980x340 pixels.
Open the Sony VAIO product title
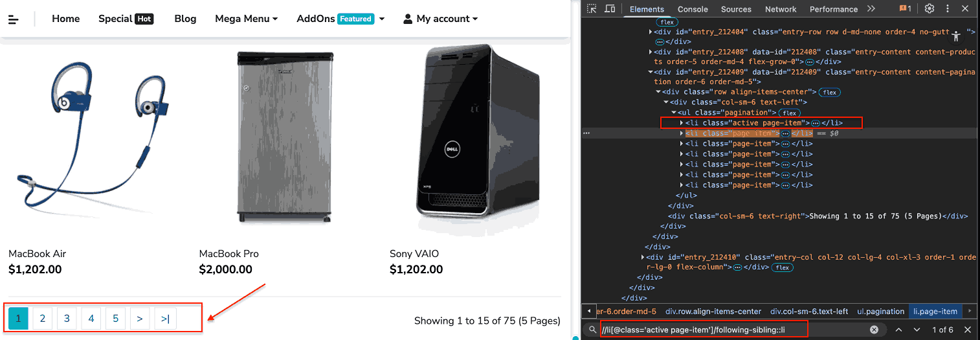pos(416,254)
